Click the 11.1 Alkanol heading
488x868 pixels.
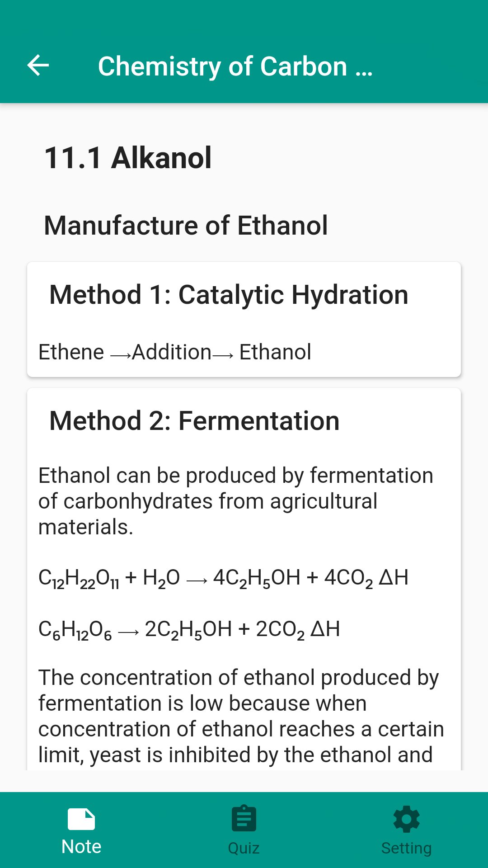(x=128, y=158)
